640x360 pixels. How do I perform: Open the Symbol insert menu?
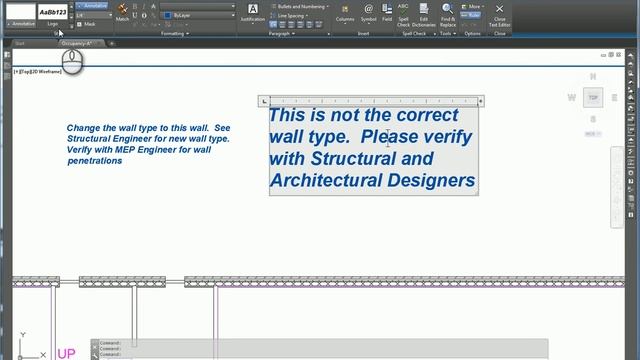(x=368, y=13)
